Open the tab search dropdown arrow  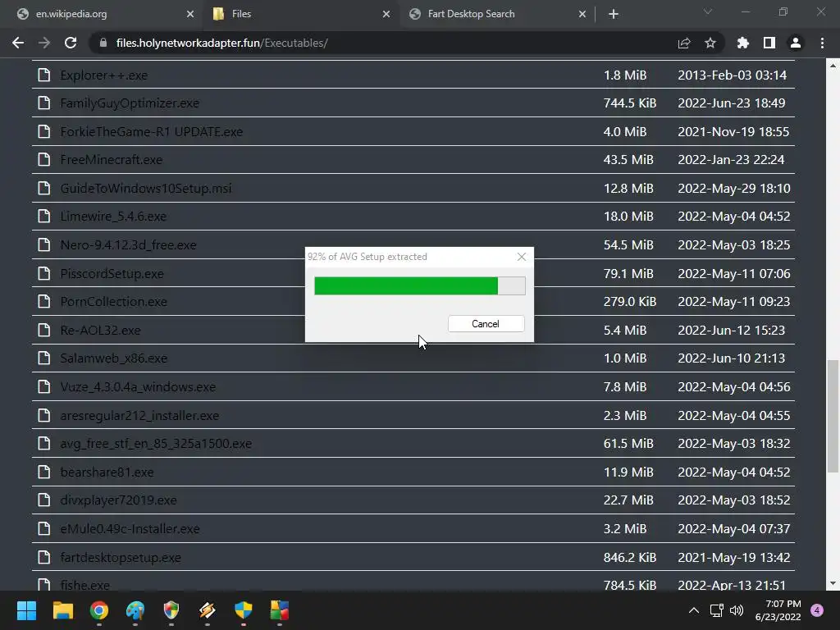708,11
